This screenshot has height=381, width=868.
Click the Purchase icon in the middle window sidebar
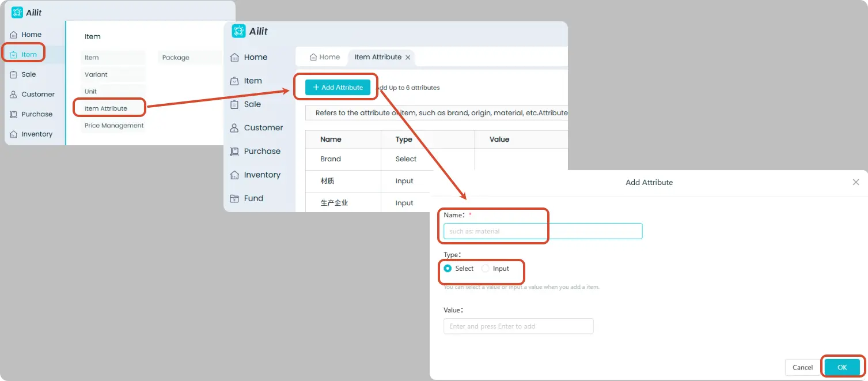(234, 151)
